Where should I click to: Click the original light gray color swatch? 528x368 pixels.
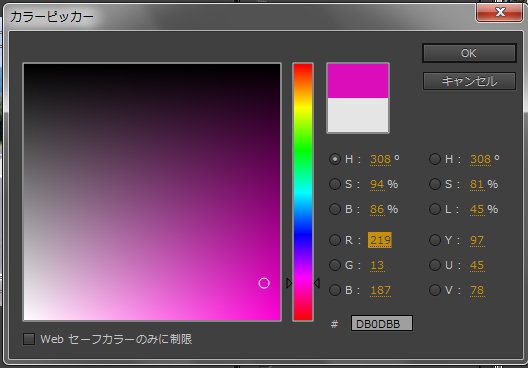tap(358, 115)
